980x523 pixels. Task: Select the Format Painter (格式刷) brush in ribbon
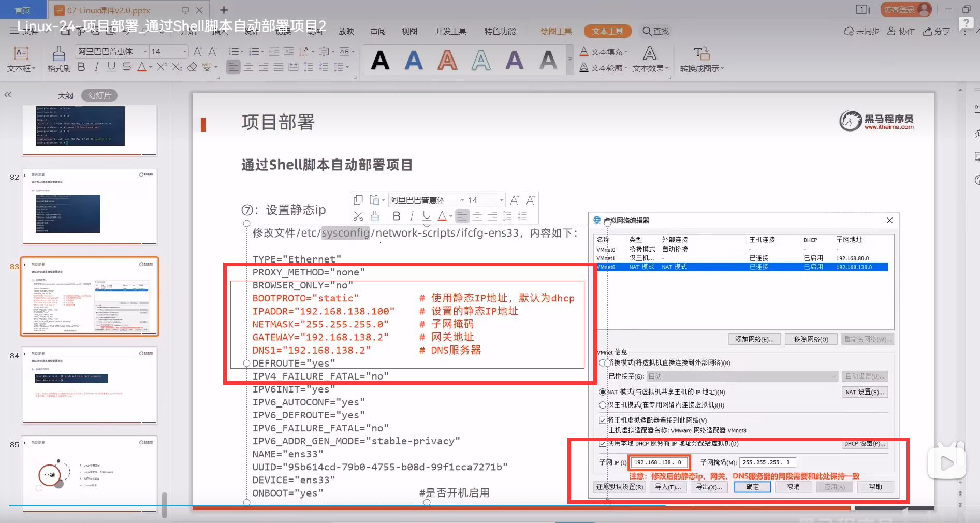click(x=59, y=53)
